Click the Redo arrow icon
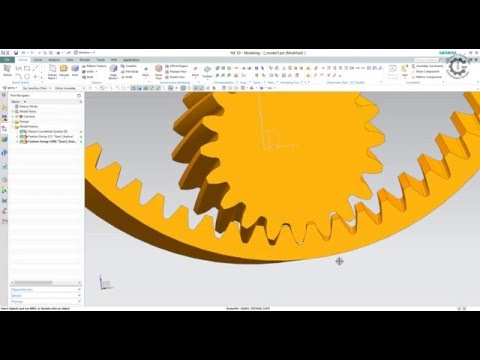 [32, 53]
